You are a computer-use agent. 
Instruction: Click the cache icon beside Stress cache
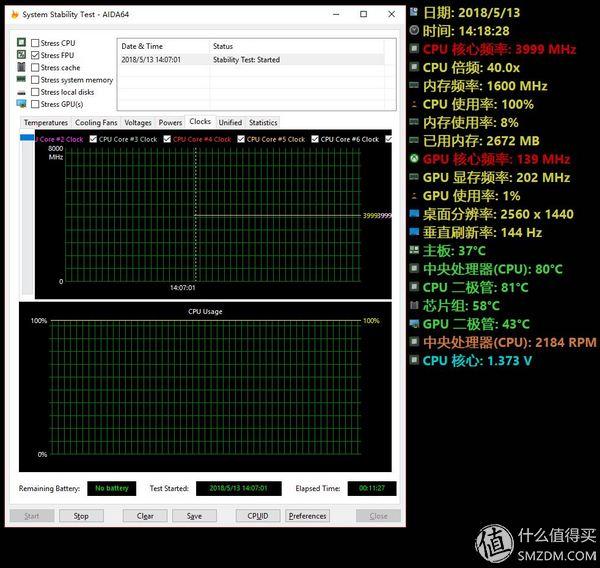(21, 67)
